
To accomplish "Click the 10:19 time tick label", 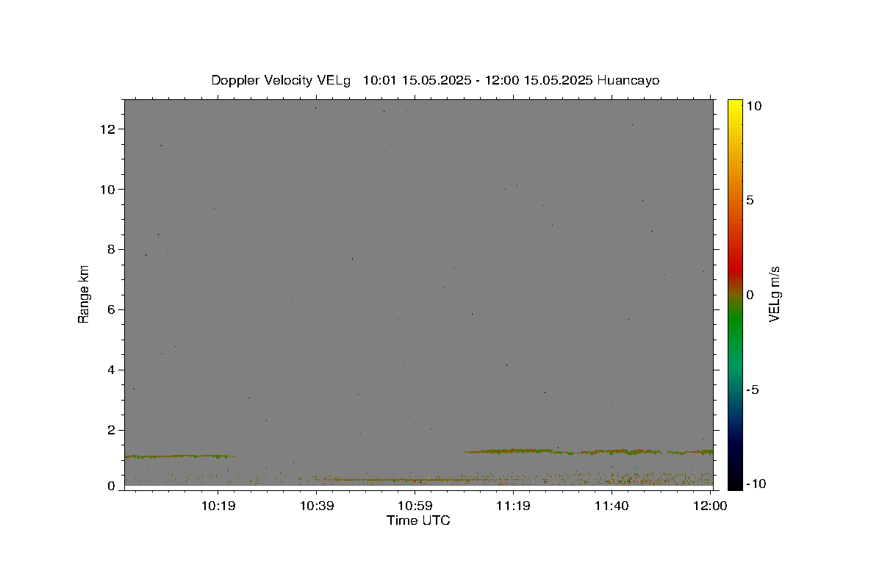I will [x=218, y=506].
